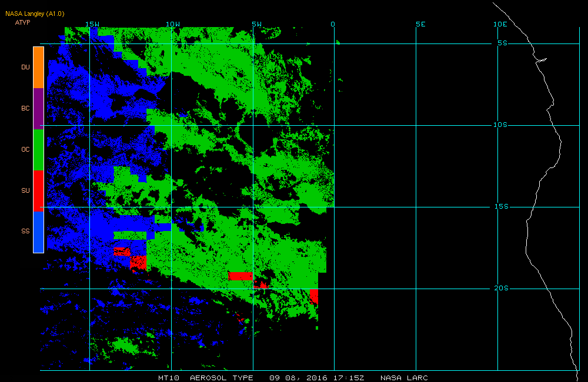
Task: Click the 17:15Z time text
Action: click(x=349, y=378)
